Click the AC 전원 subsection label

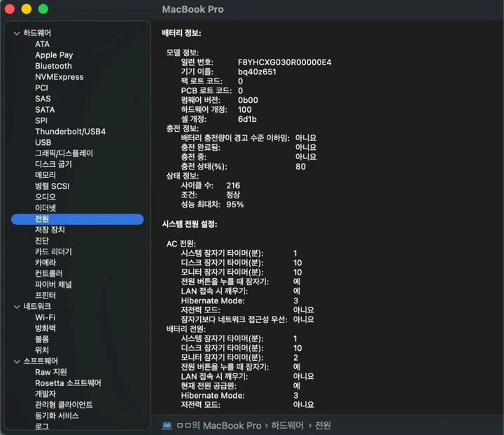tap(181, 244)
